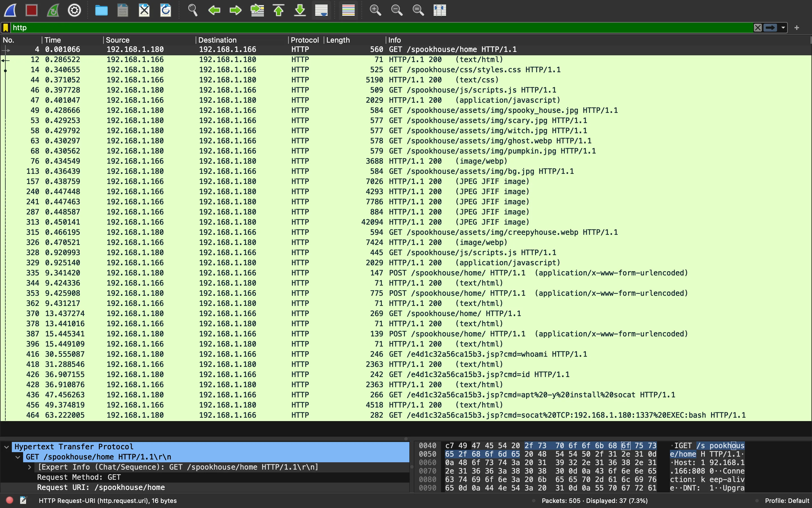Screen dimensions: 812x508
Task: Select packet 370 GET /spookhouse/home/
Action: point(406,314)
